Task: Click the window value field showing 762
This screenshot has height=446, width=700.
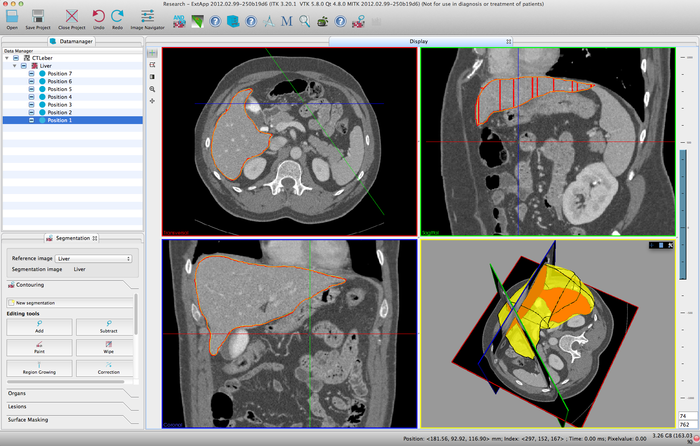Action: [x=688, y=424]
